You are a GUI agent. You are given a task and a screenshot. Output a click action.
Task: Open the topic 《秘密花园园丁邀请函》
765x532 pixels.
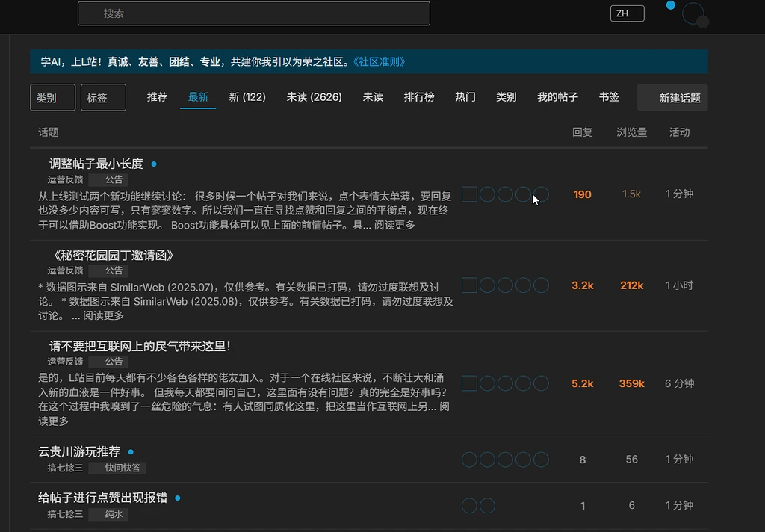112,256
